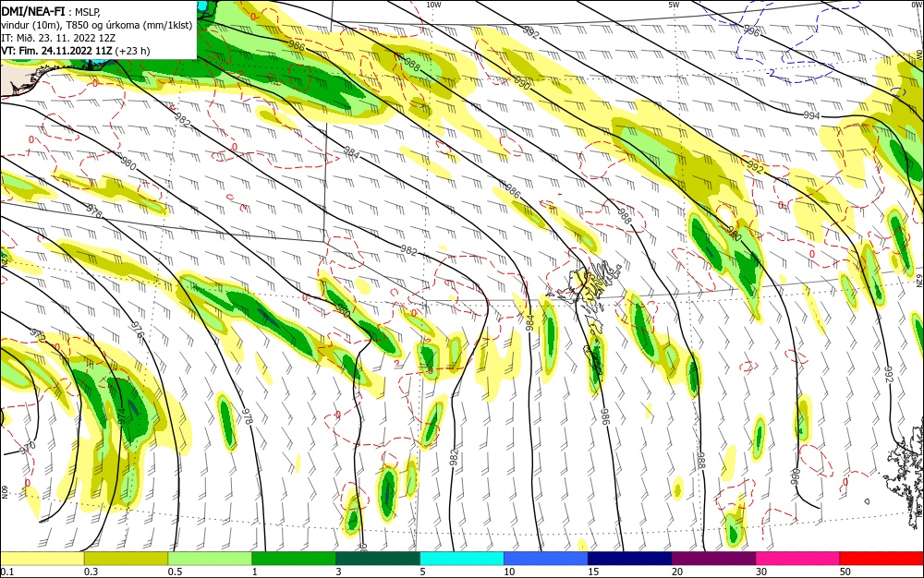Click the "10W" longitude label
The width and height of the screenshot is (924, 578).
coord(433,5)
